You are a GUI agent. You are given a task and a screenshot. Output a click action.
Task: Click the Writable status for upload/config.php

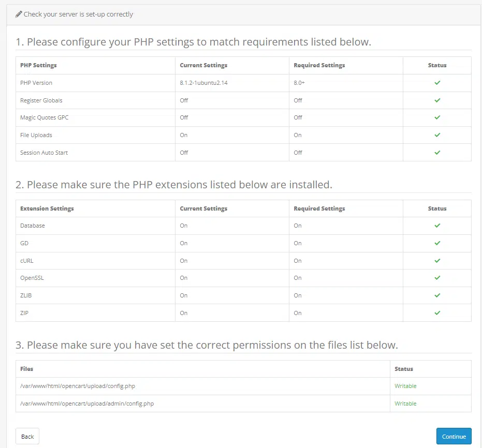point(405,386)
